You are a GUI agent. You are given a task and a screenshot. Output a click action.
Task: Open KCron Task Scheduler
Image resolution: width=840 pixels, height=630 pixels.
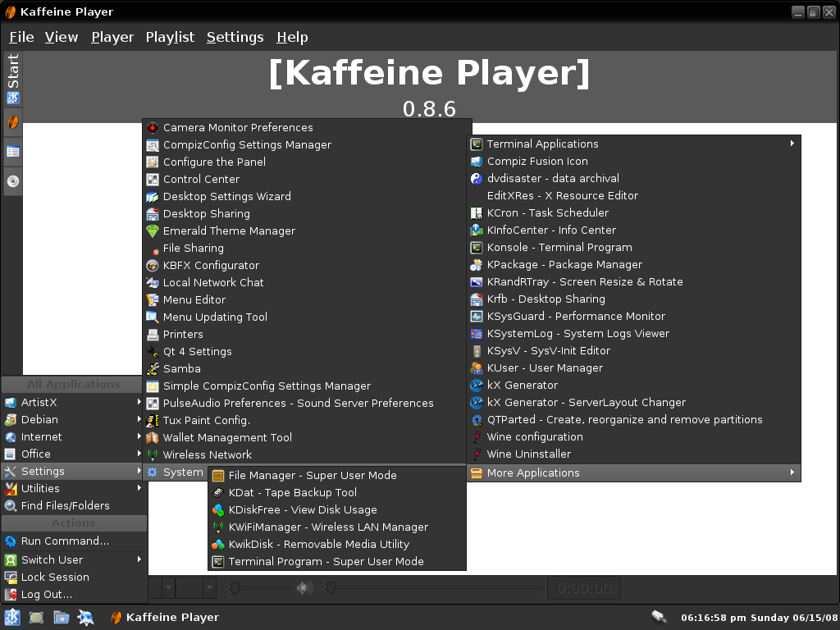coord(634,212)
